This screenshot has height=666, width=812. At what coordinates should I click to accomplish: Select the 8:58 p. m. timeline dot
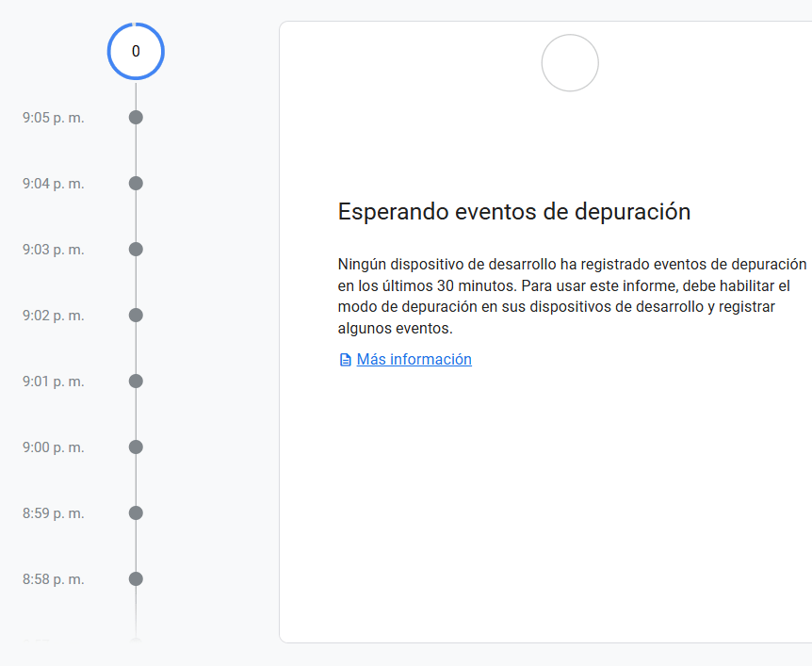tap(136, 579)
